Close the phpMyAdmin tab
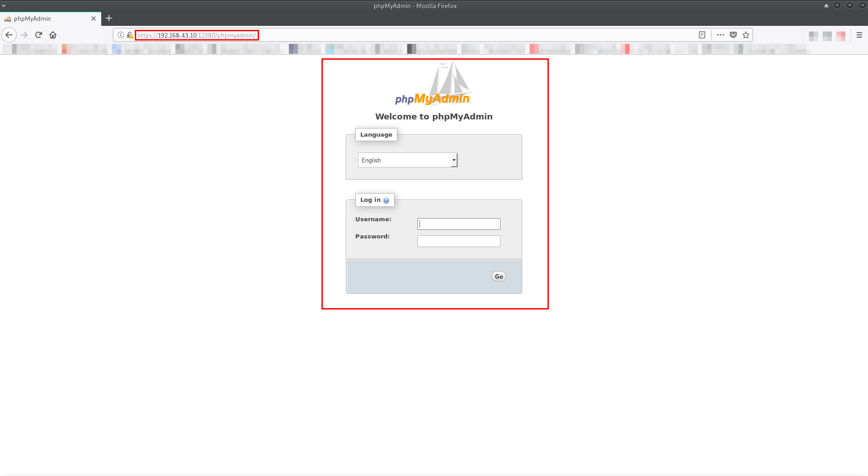 [94, 19]
